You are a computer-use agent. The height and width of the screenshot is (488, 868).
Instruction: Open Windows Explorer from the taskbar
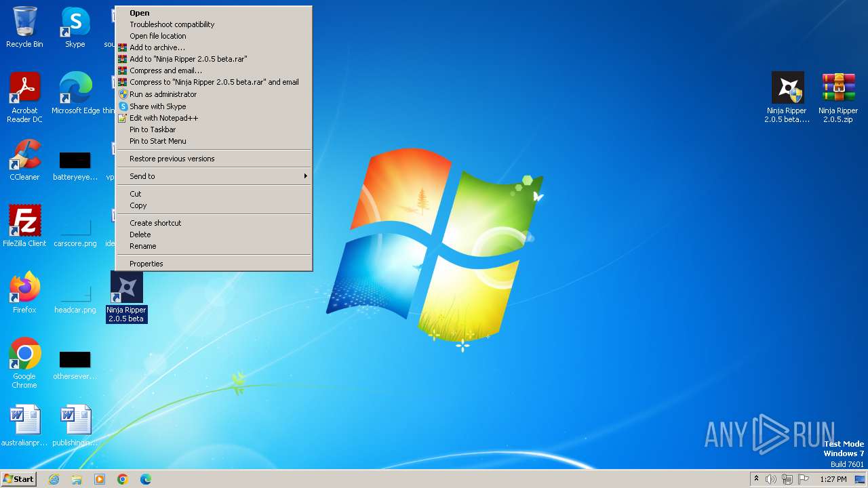[x=77, y=479]
